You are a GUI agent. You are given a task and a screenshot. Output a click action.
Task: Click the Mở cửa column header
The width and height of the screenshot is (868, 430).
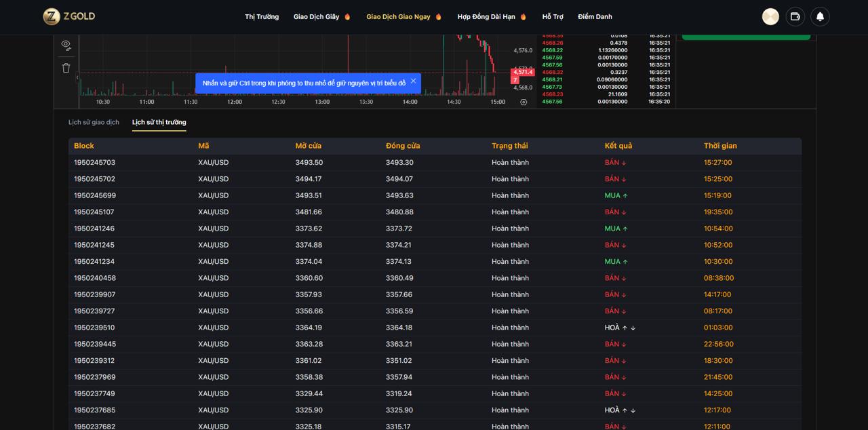[x=309, y=146]
